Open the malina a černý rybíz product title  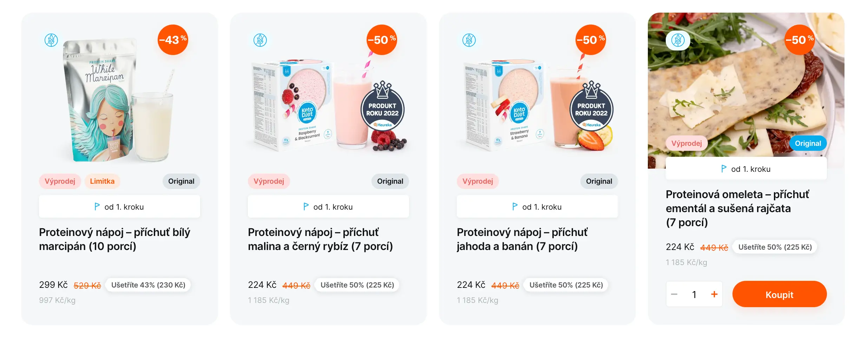pyautogui.click(x=320, y=239)
